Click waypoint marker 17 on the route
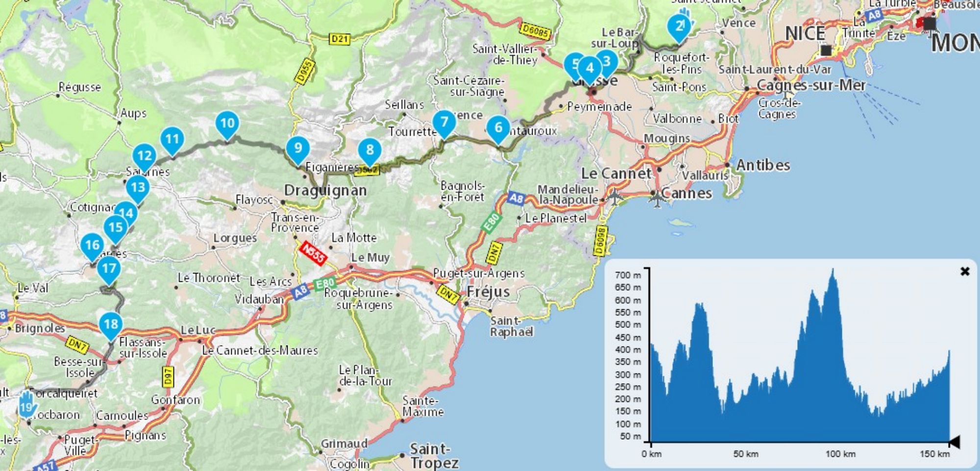The width and height of the screenshot is (980, 471). (x=109, y=269)
